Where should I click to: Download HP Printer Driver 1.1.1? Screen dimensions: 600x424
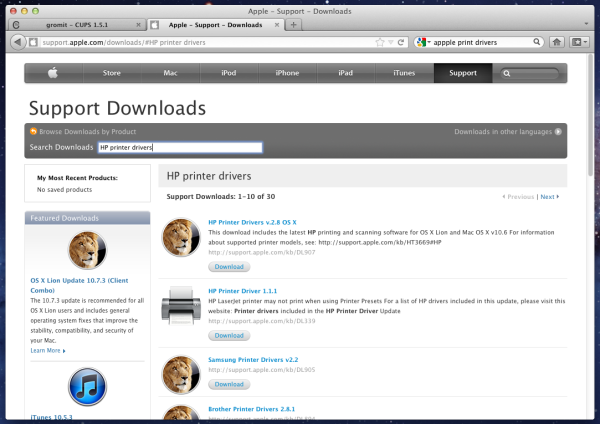tap(229, 336)
